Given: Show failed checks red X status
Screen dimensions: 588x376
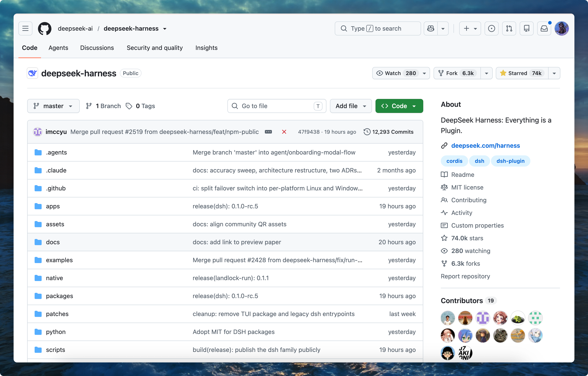Looking at the screenshot, I should (284, 132).
